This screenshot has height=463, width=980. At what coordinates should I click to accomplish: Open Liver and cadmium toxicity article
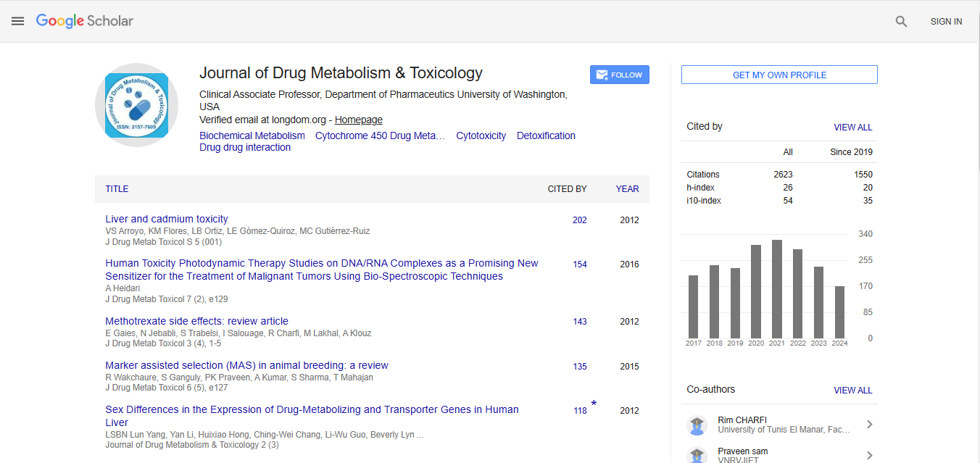[167, 219]
